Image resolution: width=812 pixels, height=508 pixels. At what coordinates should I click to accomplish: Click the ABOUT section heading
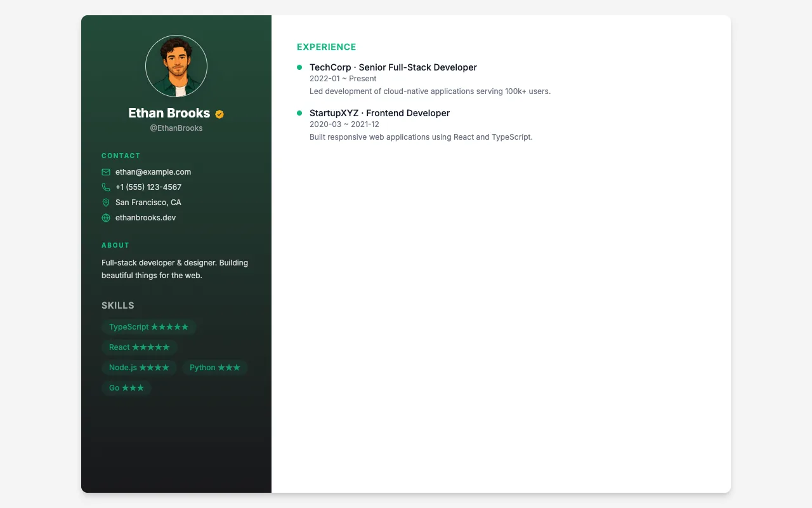115,245
